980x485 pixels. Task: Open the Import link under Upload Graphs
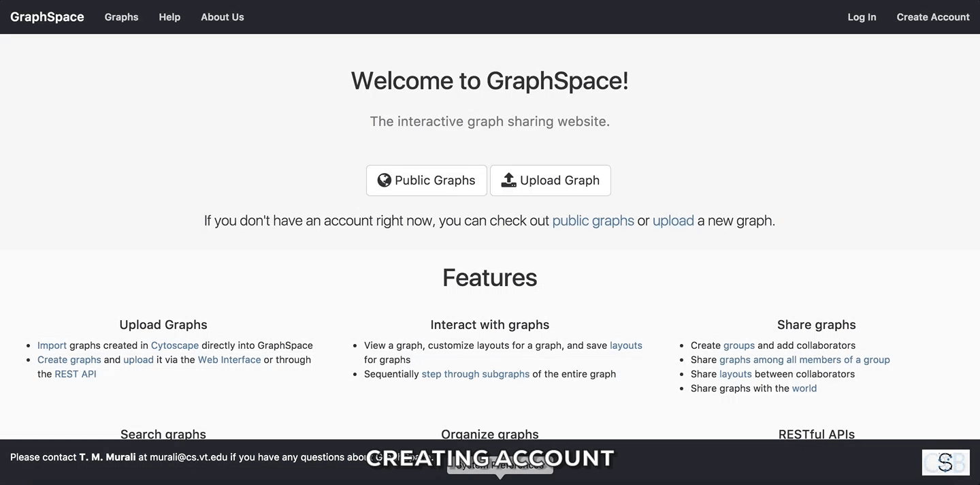coord(52,345)
